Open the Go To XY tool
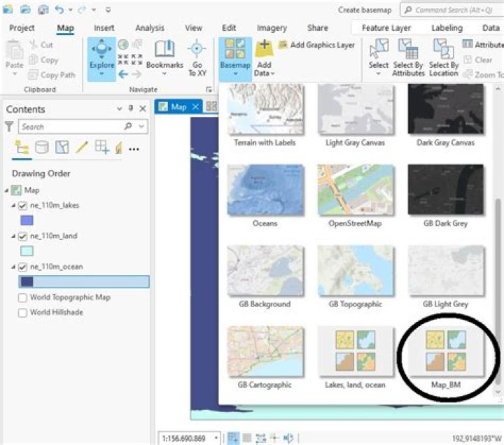 (x=197, y=58)
